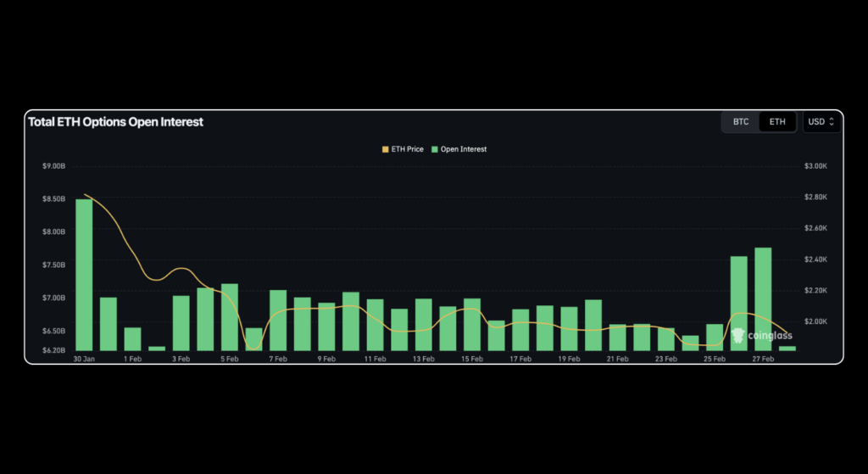Open the USD currency dropdown
This screenshot has width=868, height=474.
point(821,122)
